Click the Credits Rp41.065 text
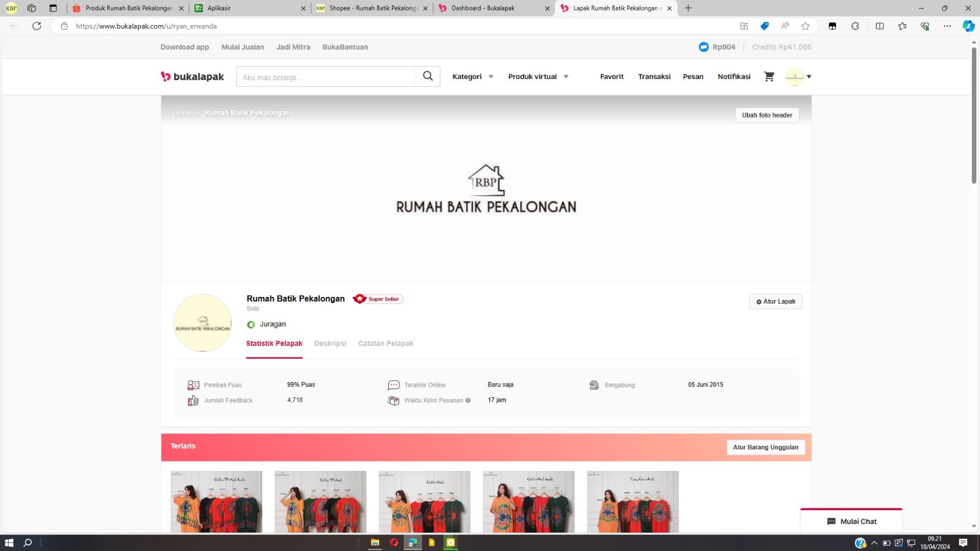Image resolution: width=980 pixels, height=551 pixels. (782, 47)
